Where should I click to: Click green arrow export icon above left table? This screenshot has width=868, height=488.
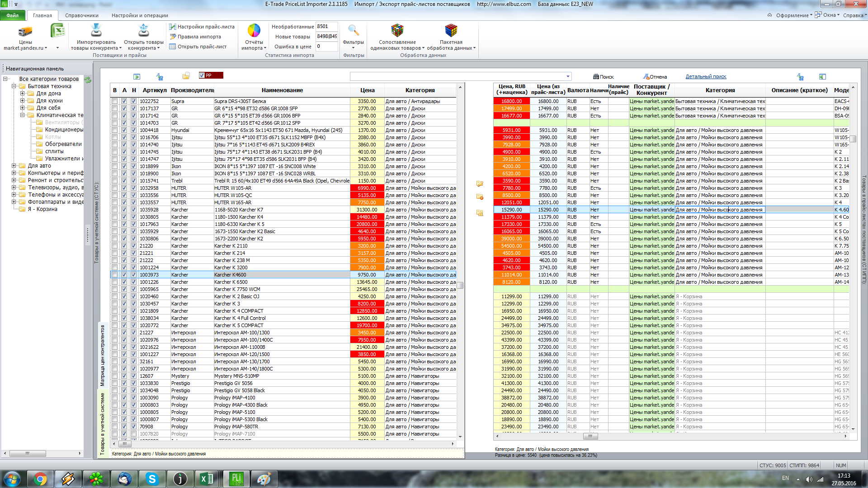point(137,77)
